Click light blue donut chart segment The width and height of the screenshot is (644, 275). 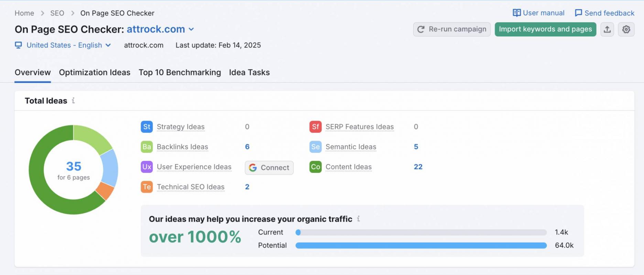click(110, 168)
